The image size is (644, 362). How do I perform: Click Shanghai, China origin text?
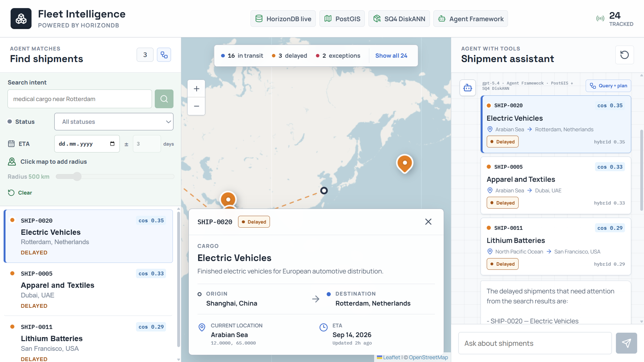232,303
